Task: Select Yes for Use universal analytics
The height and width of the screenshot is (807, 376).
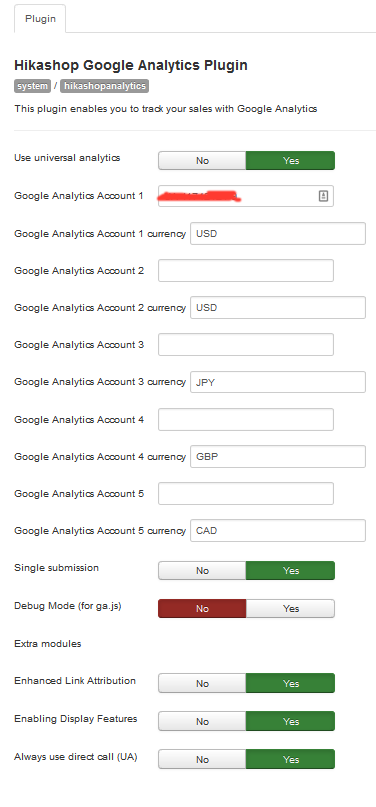Action: pos(291,161)
